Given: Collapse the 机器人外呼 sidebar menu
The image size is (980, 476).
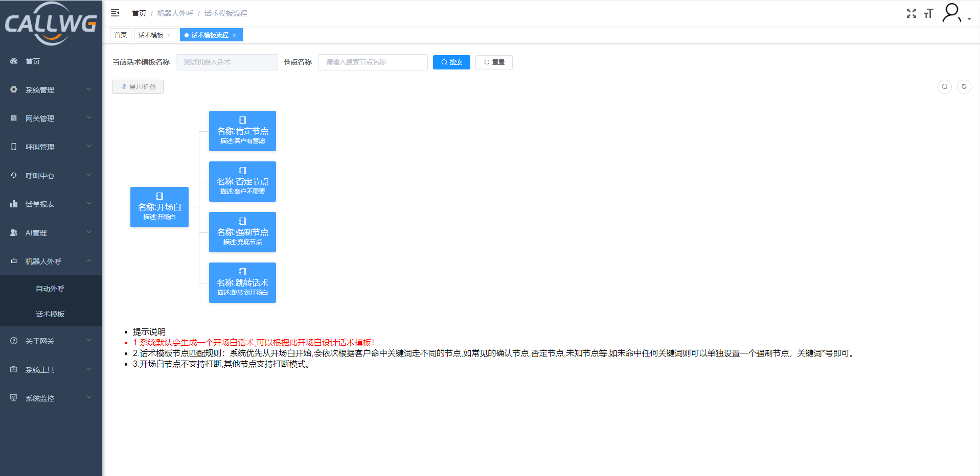Looking at the screenshot, I should 51,261.
